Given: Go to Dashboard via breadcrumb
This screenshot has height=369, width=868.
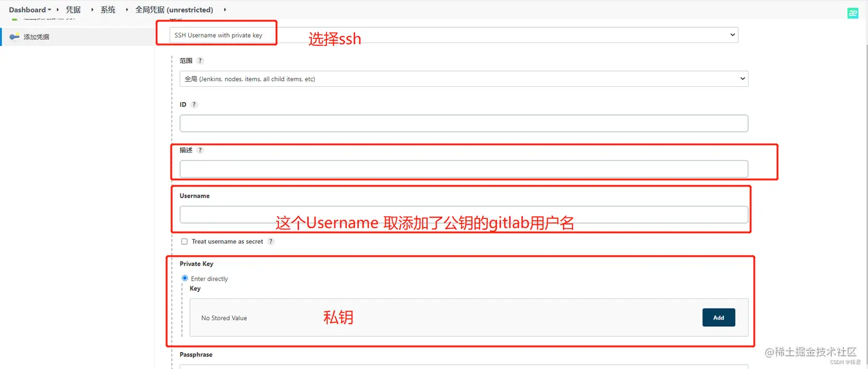Looking at the screenshot, I should coord(27,10).
